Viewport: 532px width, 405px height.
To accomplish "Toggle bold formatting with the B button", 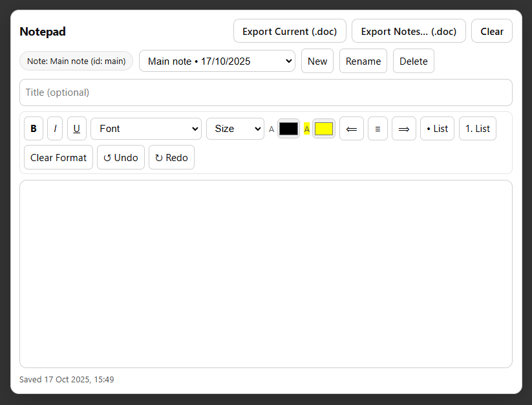I will coord(34,129).
